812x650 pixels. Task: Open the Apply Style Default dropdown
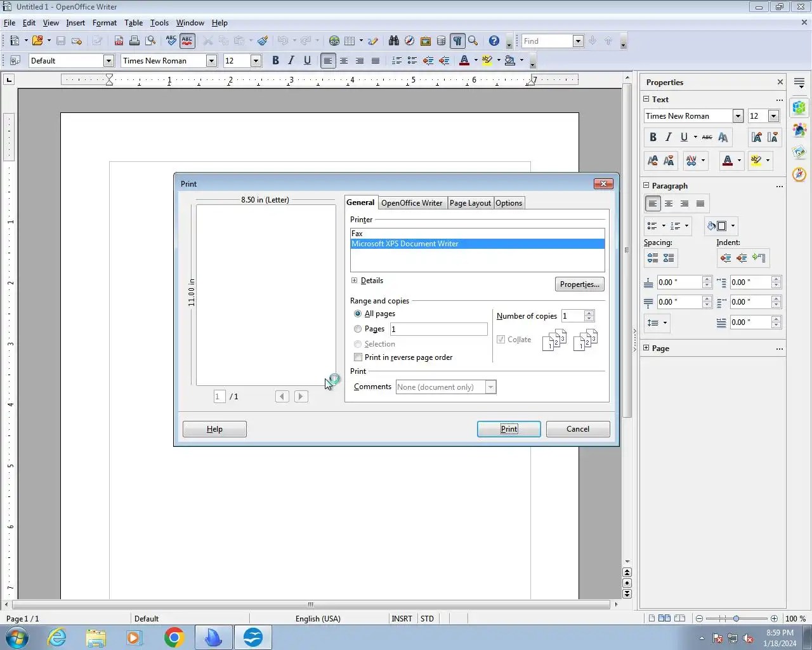click(108, 61)
